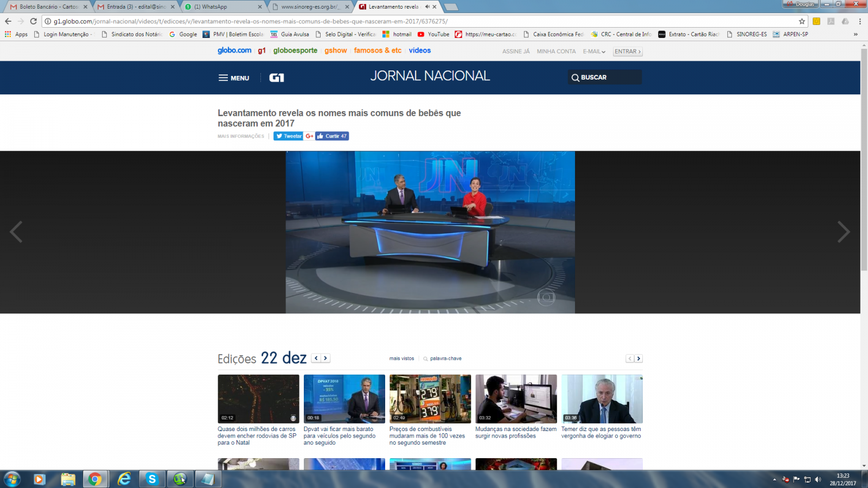This screenshot has height=488, width=868.
Task: Page videos list backward with left arrow
Action: coord(630,358)
